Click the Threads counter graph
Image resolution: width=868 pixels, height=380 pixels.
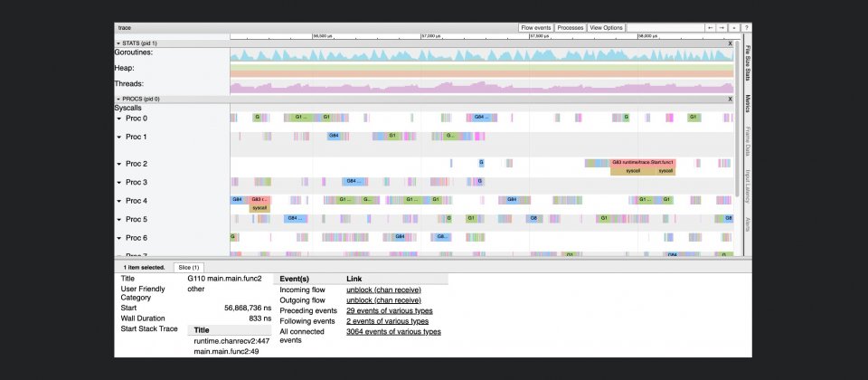click(482, 87)
